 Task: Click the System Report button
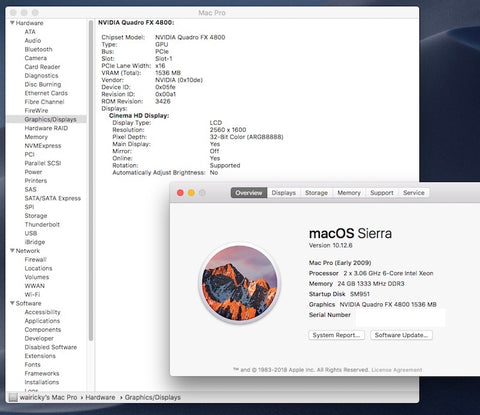click(336, 335)
